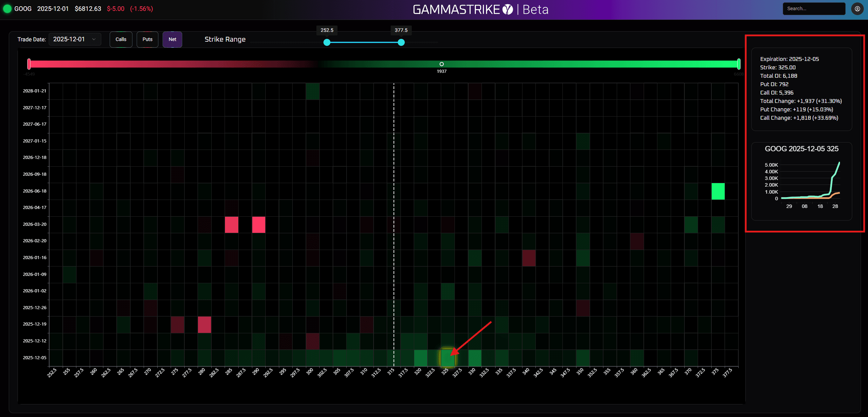Click the GOOG ticker symbol
The image size is (868, 417).
(23, 9)
